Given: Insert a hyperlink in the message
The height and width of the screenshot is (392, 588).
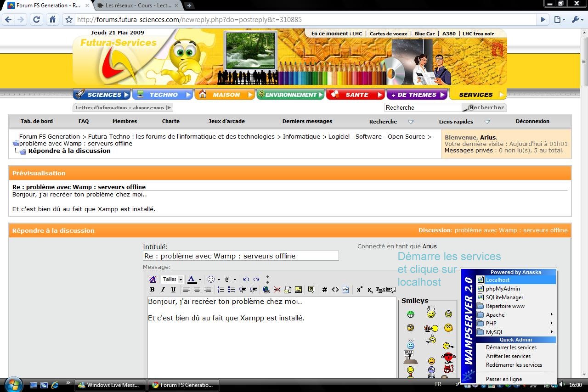Looking at the screenshot, I should pos(266,290).
